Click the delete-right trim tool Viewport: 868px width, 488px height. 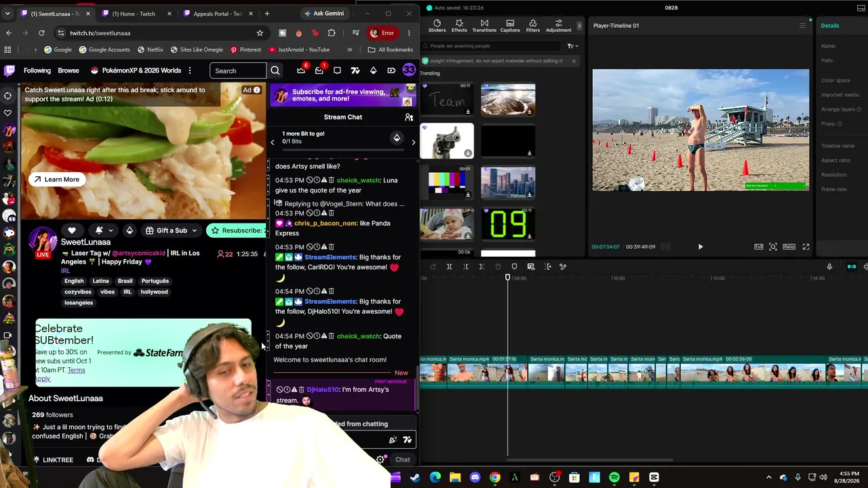[x=481, y=267]
